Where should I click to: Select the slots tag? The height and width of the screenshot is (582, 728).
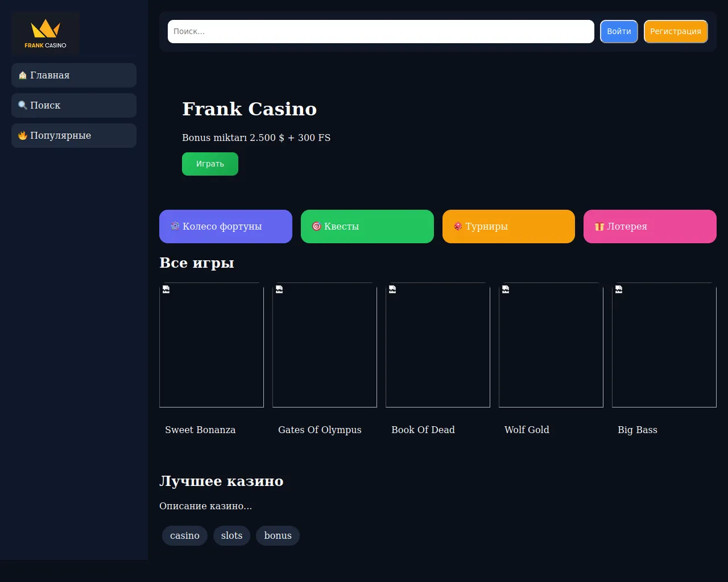(231, 535)
